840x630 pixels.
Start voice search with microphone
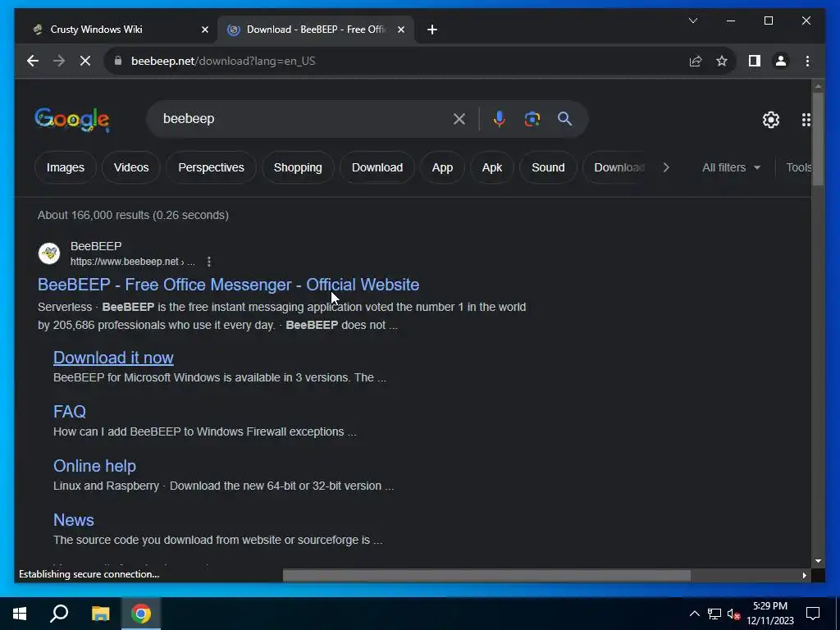pyautogui.click(x=500, y=119)
